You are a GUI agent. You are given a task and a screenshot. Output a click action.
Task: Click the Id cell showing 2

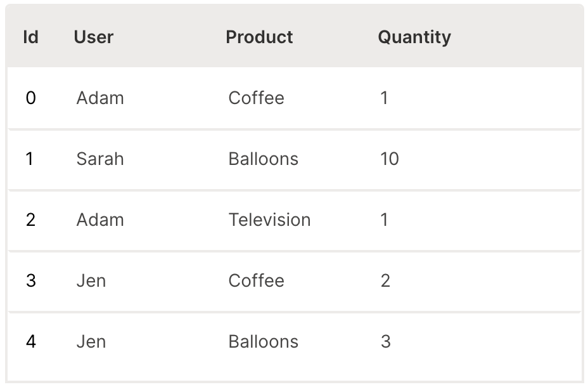click(x=30, y=220)
